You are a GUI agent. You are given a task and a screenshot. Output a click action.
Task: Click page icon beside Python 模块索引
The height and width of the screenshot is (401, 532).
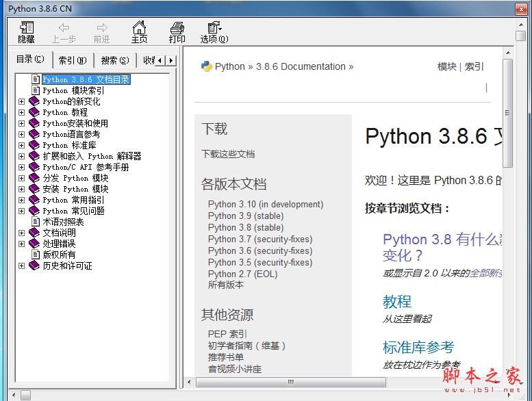(36, 90)
